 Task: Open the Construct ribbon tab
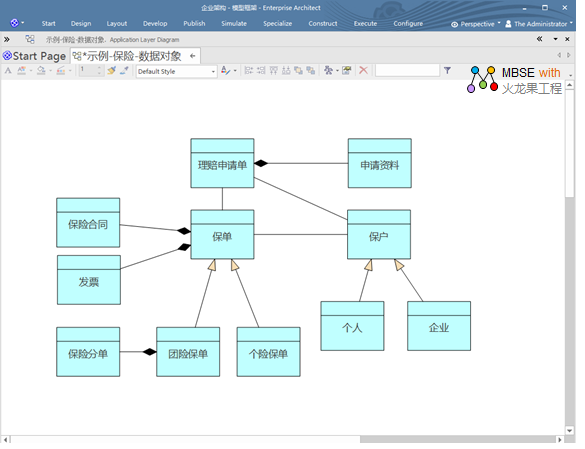tap(323, 24)
